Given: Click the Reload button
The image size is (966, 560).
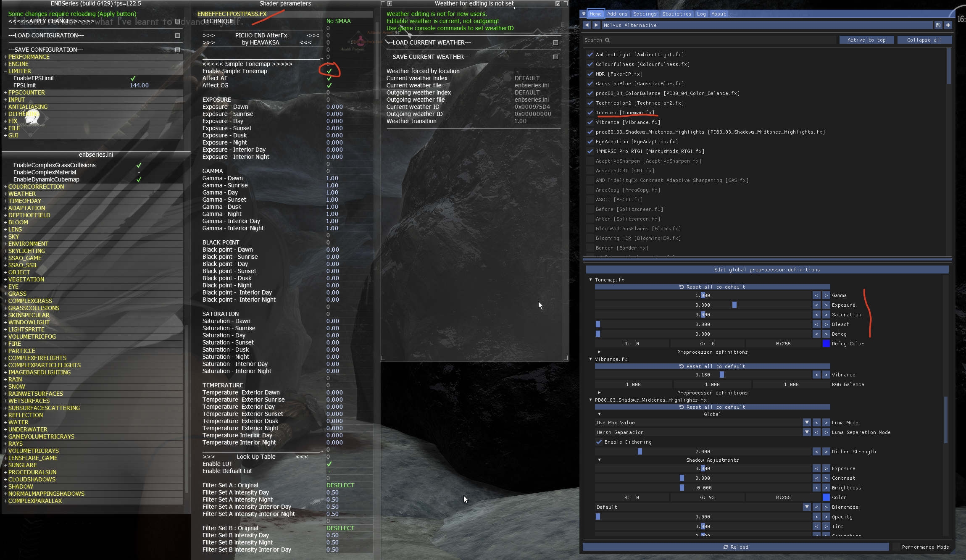Looking at the screenshot, I should pos(735,547).
